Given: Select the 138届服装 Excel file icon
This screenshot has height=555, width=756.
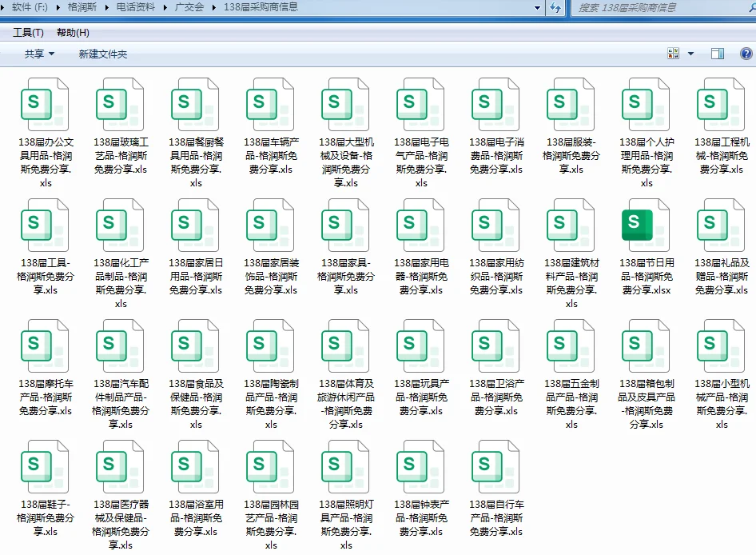Looking at the screenshot, I should (570, 104).
